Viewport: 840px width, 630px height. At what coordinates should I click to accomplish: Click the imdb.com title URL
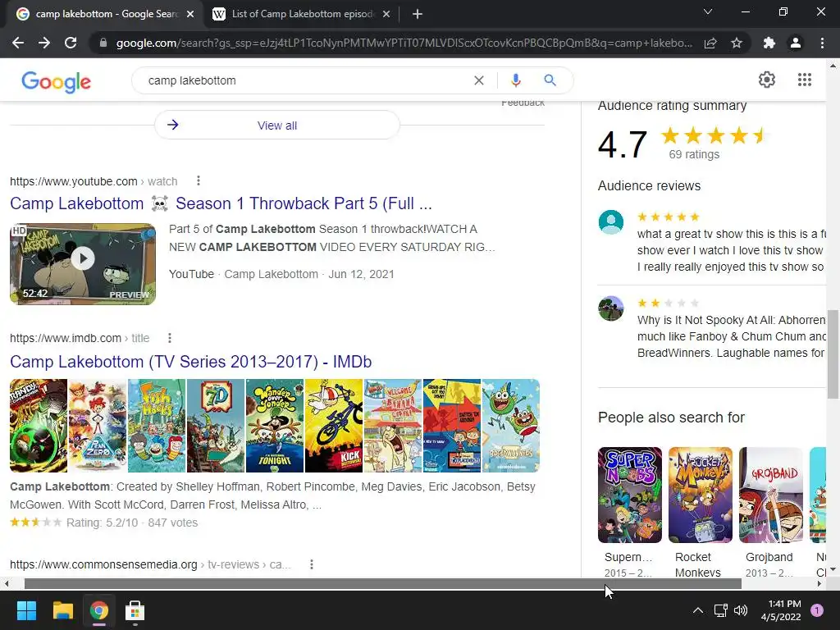(x=80, y=338)
